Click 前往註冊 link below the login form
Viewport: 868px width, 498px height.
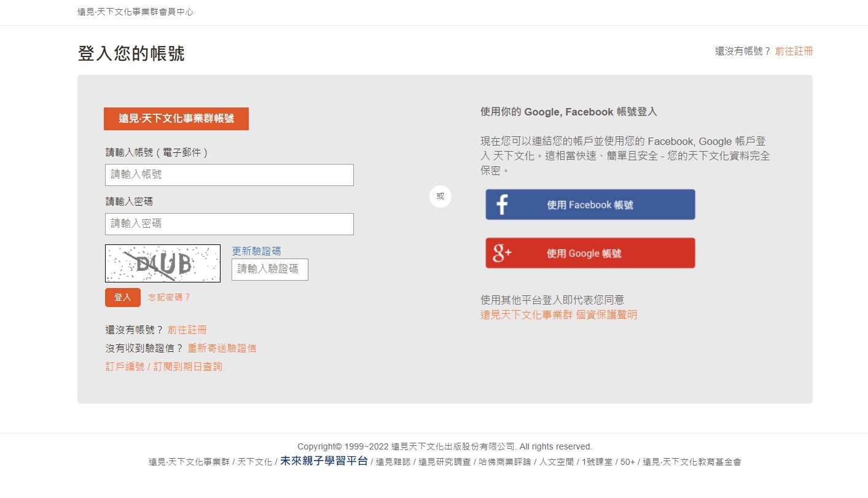click(x=187, y=330)
